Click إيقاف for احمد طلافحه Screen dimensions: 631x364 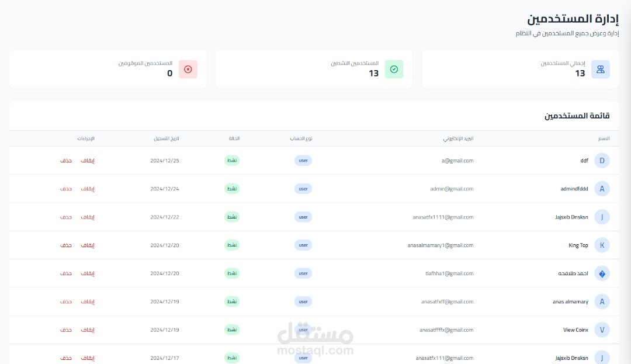point(88,273)
